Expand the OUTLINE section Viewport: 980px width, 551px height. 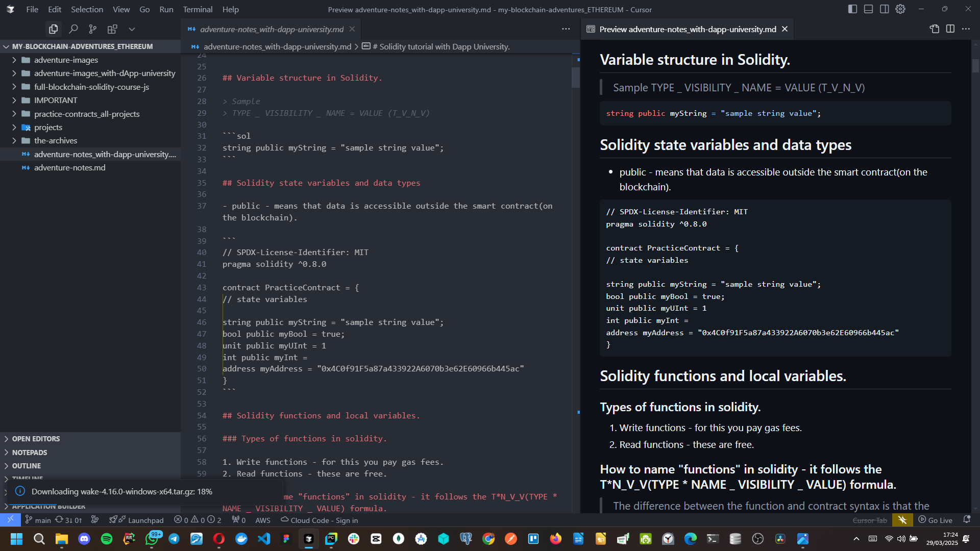[x=27, y=466]
